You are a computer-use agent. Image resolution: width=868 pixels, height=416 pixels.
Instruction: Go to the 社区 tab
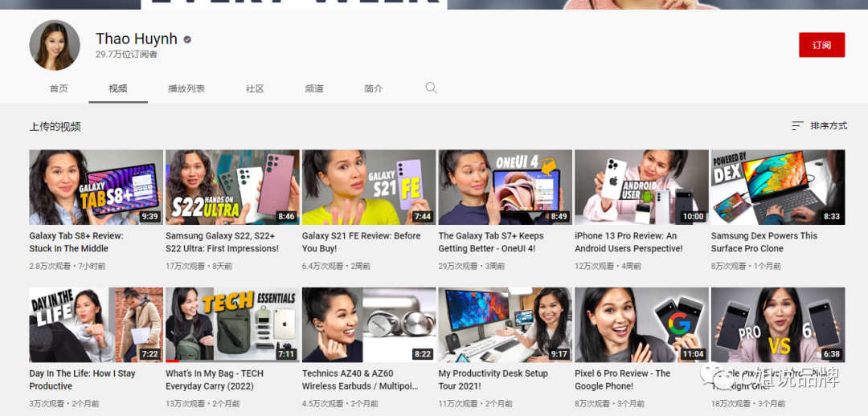coord(255,88)
